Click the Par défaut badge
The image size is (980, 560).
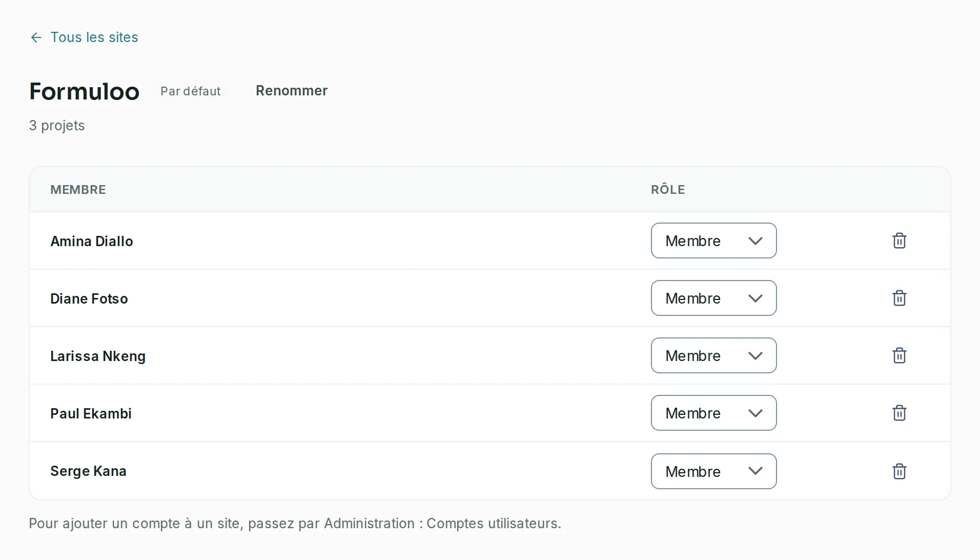tap(190, 91)
